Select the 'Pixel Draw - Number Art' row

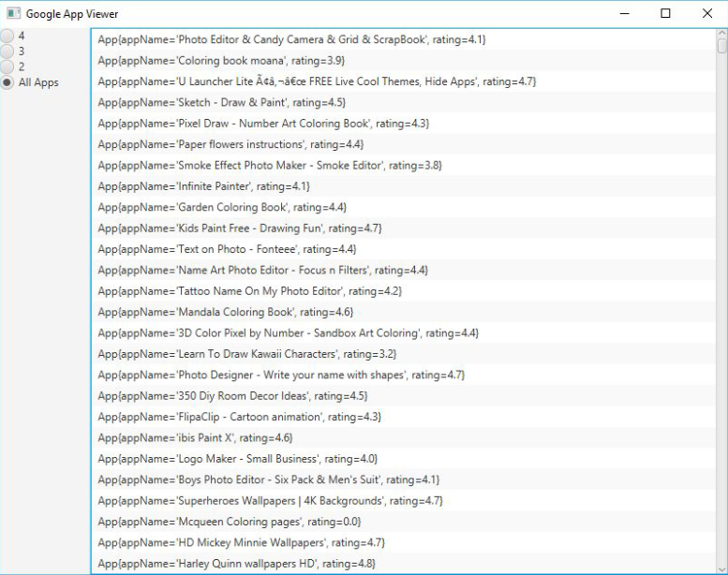404,124
